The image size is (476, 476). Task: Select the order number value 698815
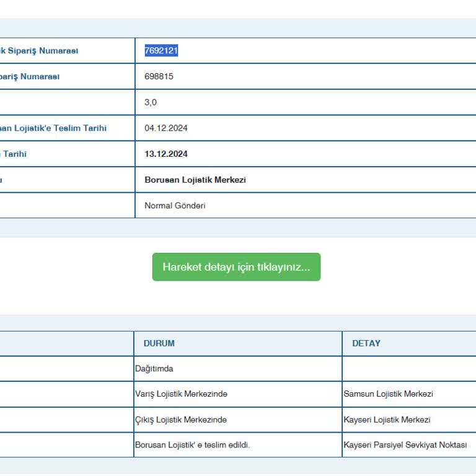click(159, 77)
